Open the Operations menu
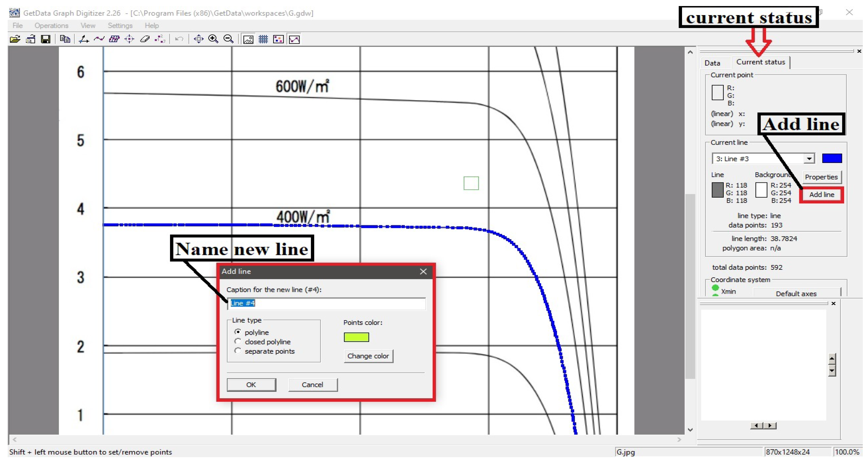 point(51,26)
